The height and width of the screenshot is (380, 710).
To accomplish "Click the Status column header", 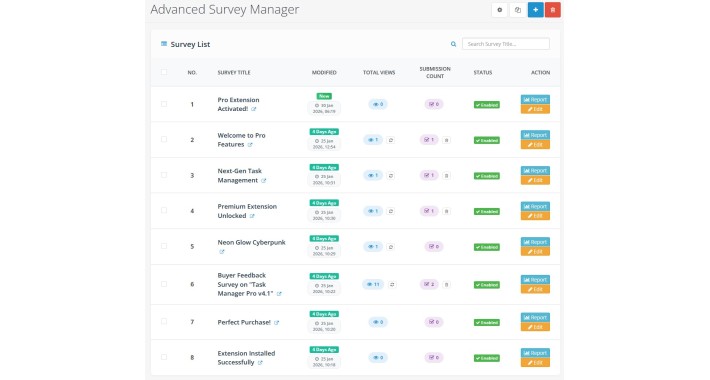I will click(483, 72).
